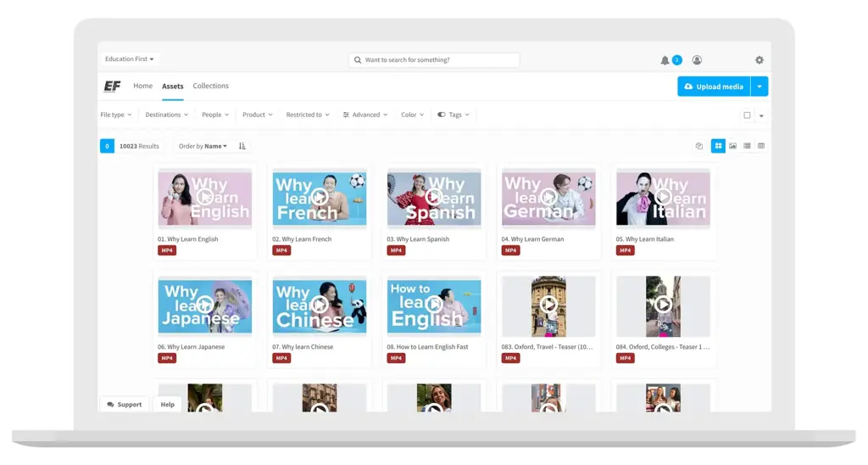
Task: Click the Upload media button
Action: click(x=714, y=87)
